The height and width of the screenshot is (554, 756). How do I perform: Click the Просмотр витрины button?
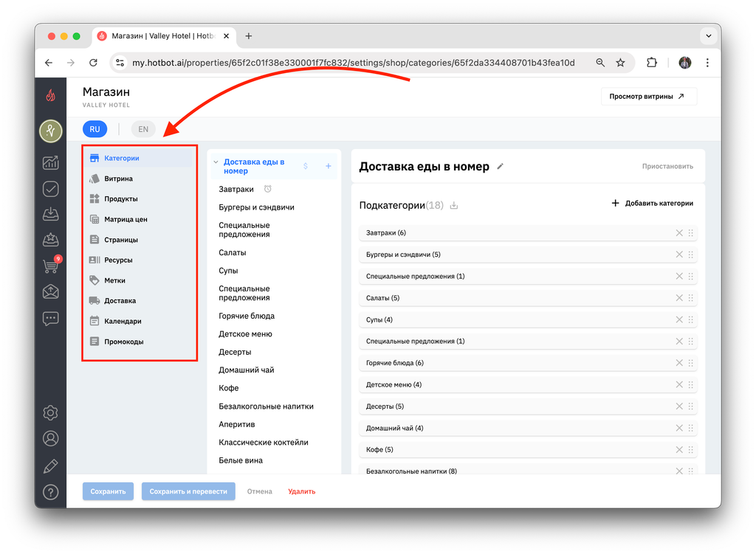coord(648,97)
